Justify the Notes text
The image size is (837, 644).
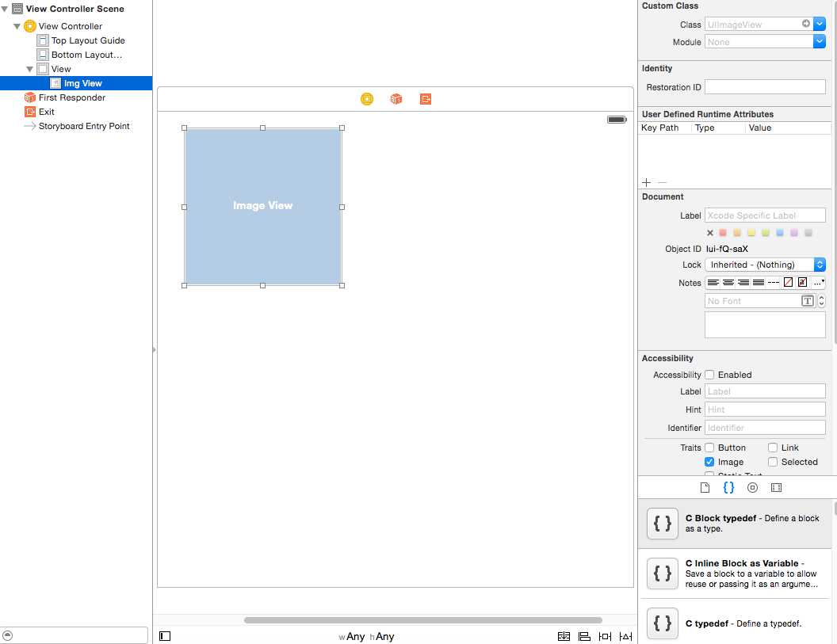[x=758, y=282]
